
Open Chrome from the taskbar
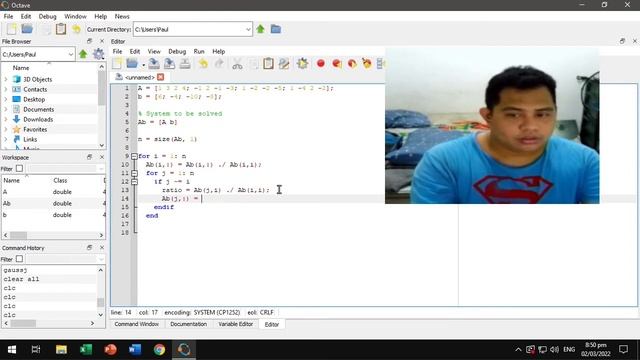(x=160, y=349)
